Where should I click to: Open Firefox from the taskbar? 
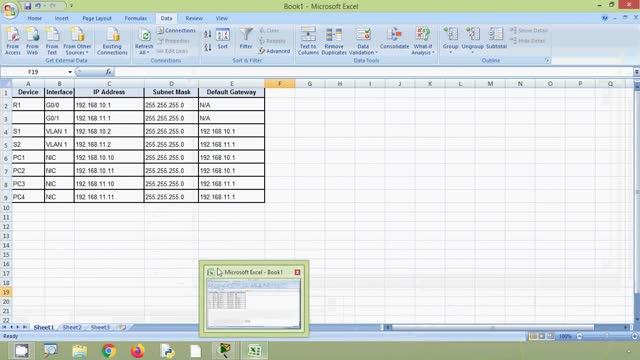[138, 351]
